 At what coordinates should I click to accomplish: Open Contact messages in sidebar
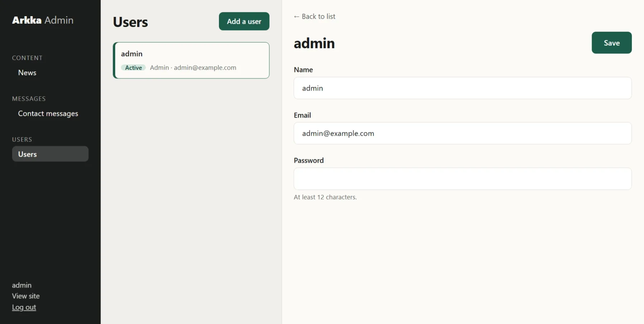point(48,114)
